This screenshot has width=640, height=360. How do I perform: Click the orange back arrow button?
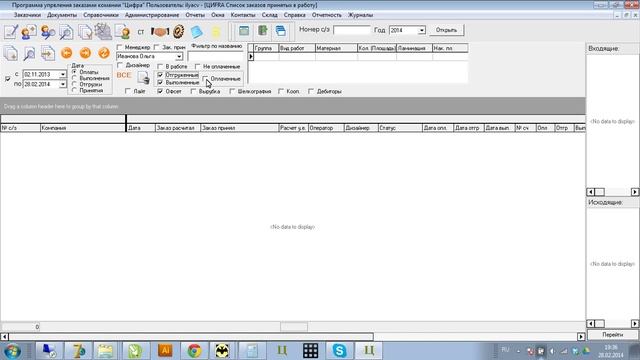click(67, 53)
